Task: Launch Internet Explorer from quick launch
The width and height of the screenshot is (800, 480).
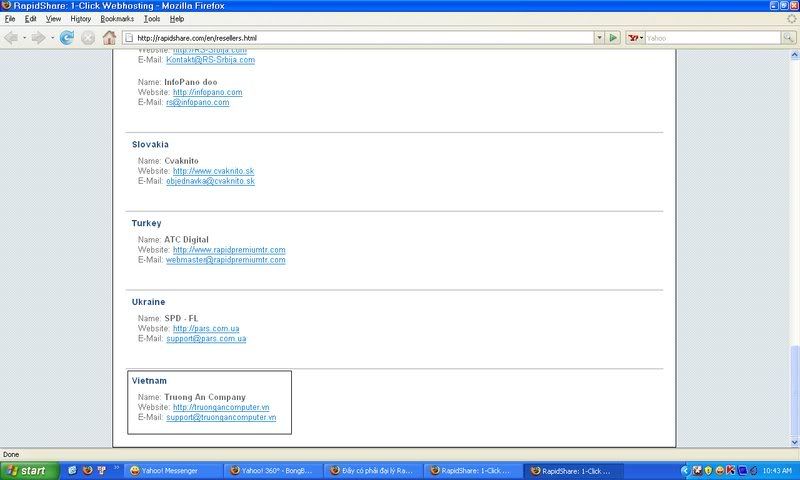Action: point(72,471)
